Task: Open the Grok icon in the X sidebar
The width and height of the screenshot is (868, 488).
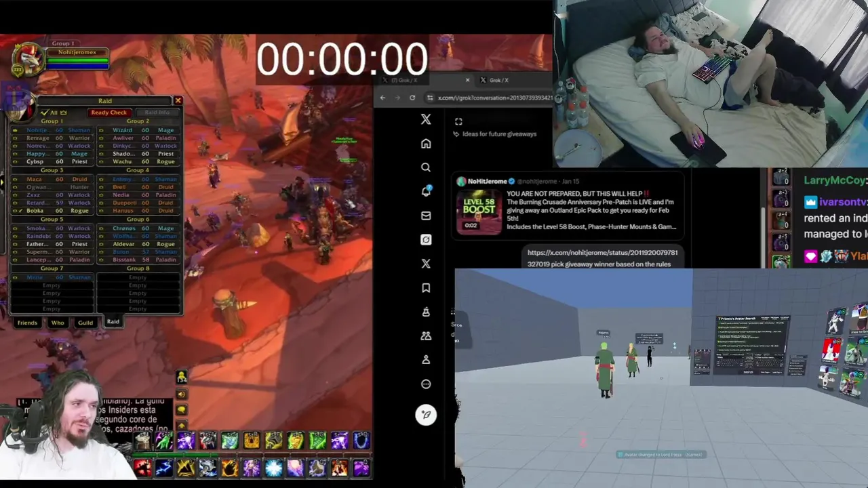Action: click(426, 239)
